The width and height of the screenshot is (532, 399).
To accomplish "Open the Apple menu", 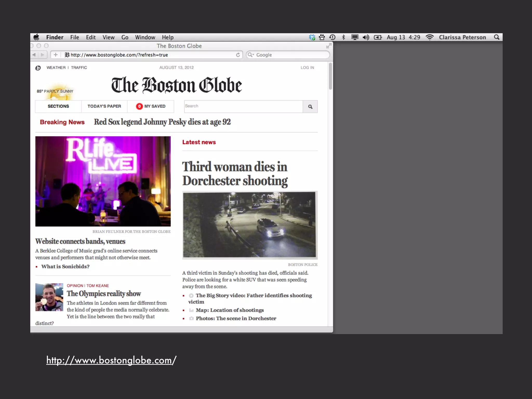I will [37, 37].
